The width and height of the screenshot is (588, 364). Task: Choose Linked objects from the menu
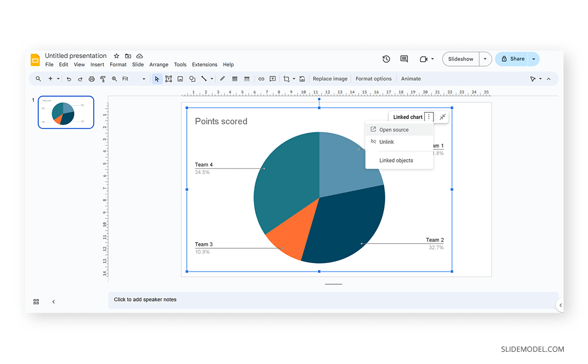tap(399, 161)
